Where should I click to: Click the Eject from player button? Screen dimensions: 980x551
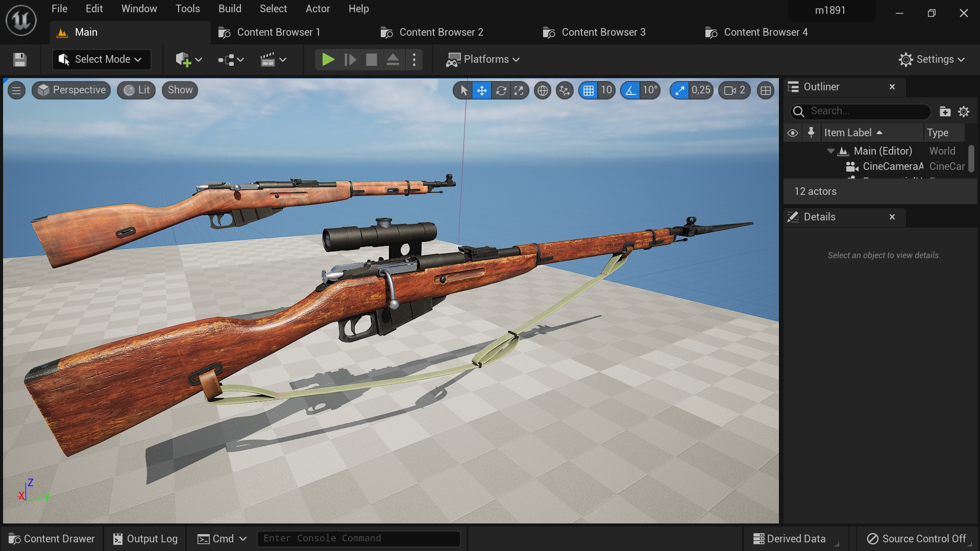click(393, 60)
